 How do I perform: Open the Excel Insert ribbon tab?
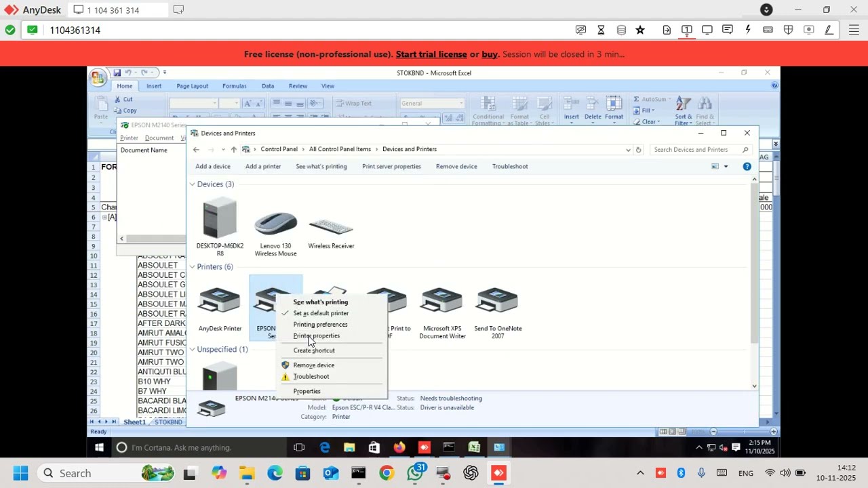click(x=154, y=86)
